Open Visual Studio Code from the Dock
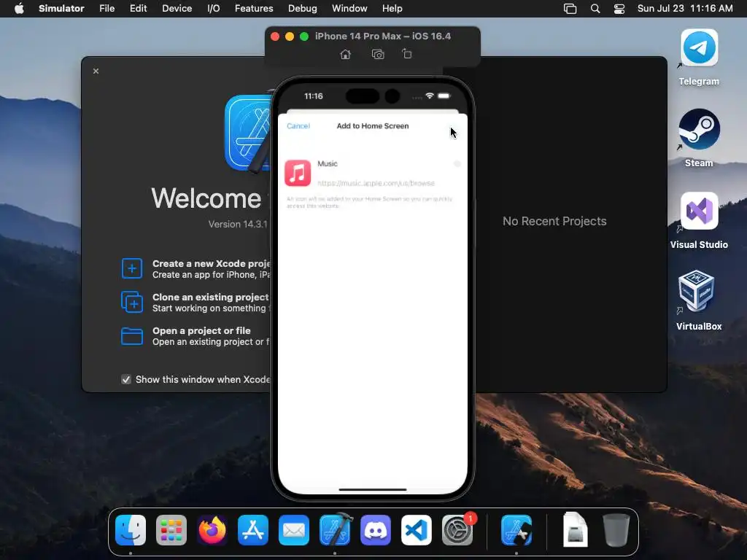This screenshot has height=560, width=747. pyautogui.click(x=417, y=530)
